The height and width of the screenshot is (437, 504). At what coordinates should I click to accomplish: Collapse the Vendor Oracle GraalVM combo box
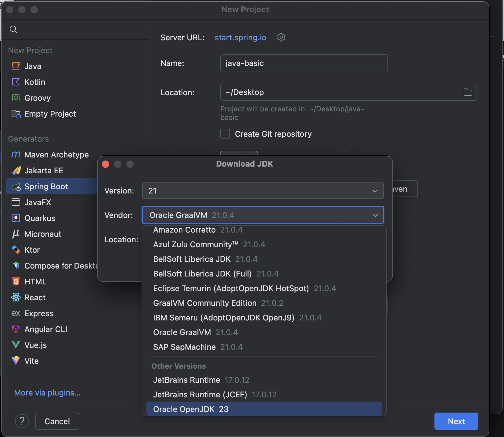263,215
